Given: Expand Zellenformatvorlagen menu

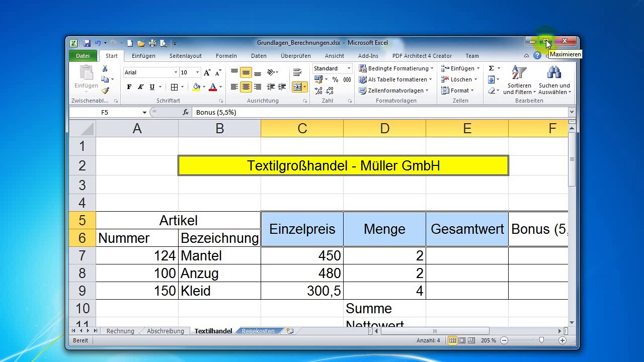Looking at the screenshot, I should (x=394, y=90).
